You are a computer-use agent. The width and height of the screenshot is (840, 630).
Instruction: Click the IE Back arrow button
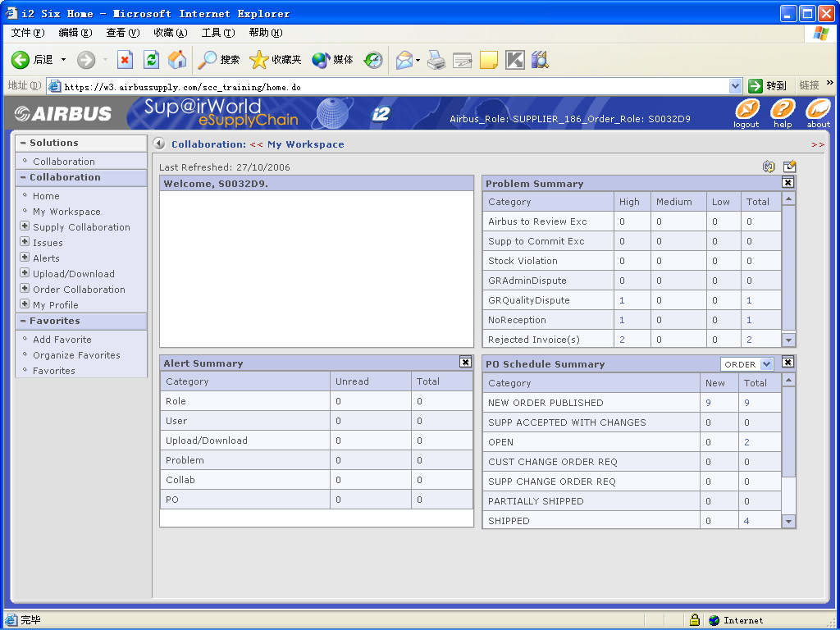pos(21,60)
